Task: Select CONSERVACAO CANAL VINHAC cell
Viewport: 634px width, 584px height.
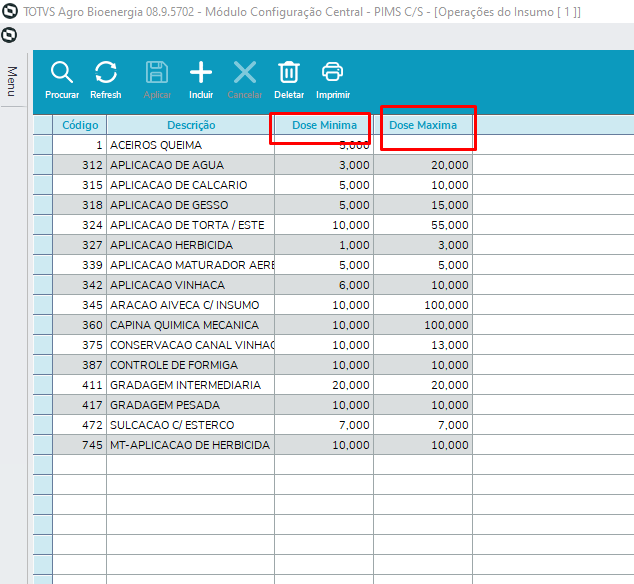Action: 190,345
